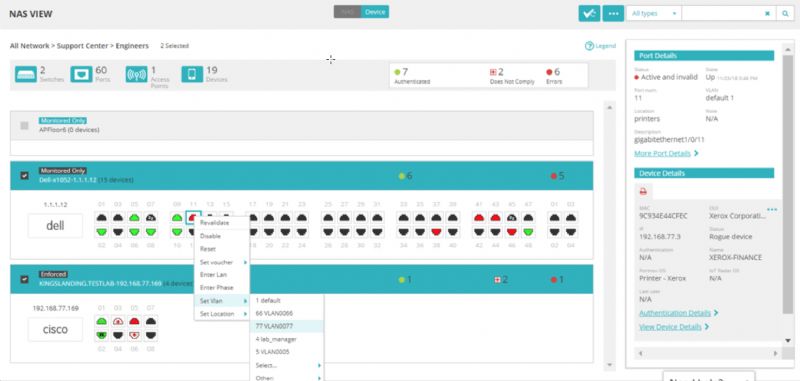Open the Legend help icon

tap(589, 46)
